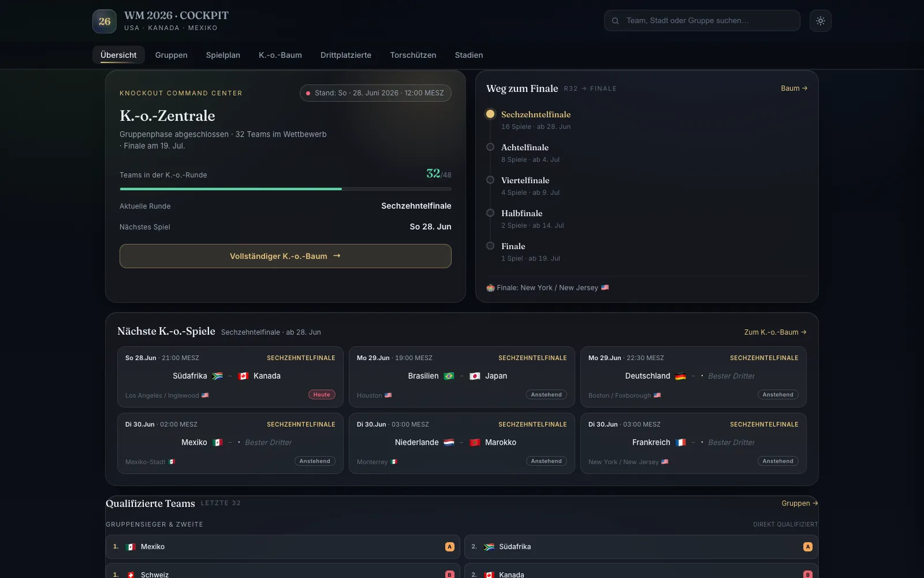Click the France flag in Frankreich match card
The image size is (924, 578).
tap(681, 443)
